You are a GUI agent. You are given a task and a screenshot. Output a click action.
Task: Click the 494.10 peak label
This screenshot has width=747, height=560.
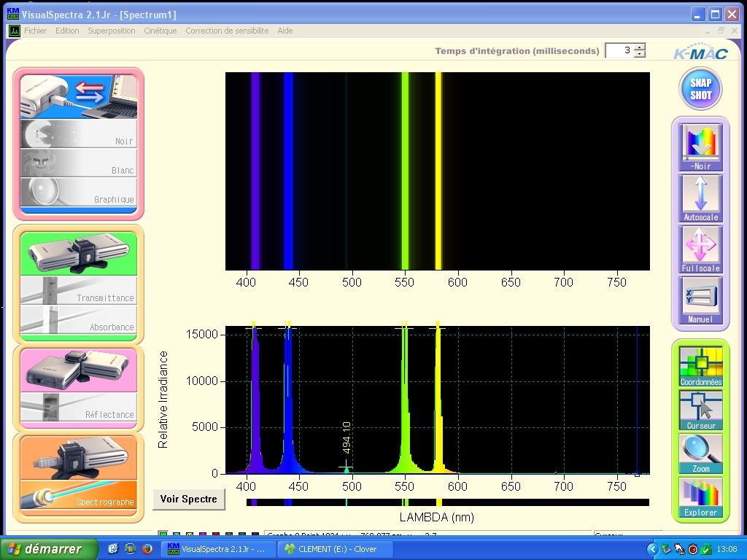(x=347, y=437)
